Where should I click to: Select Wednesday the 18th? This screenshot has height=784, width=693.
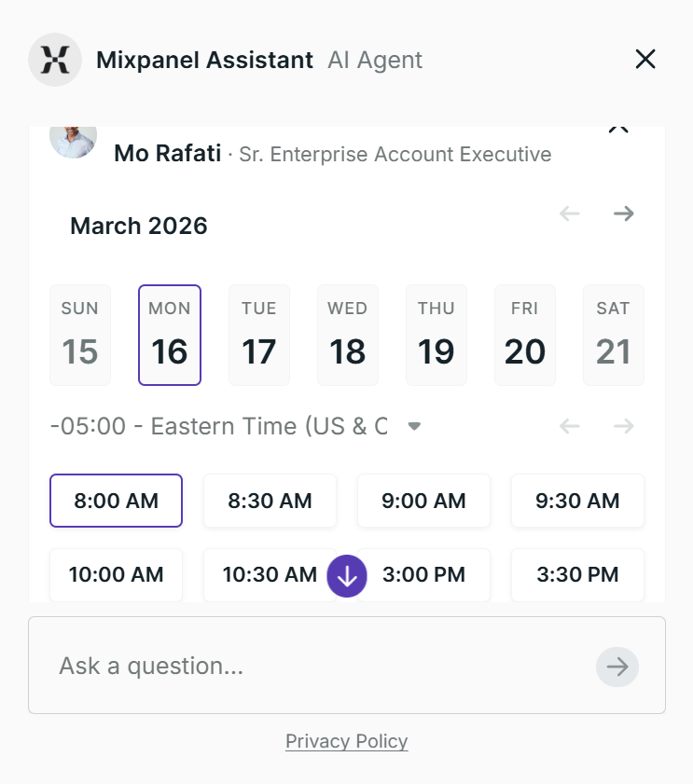pos(347,336)
